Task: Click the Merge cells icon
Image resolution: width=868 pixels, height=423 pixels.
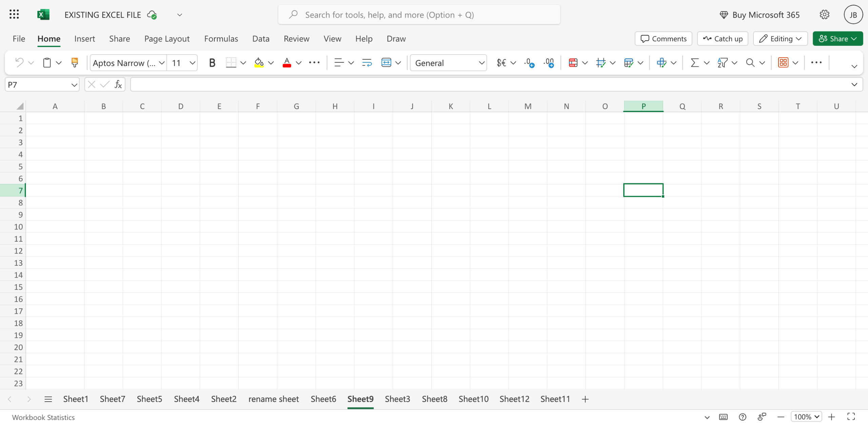Action: click(x=386, y=63)
